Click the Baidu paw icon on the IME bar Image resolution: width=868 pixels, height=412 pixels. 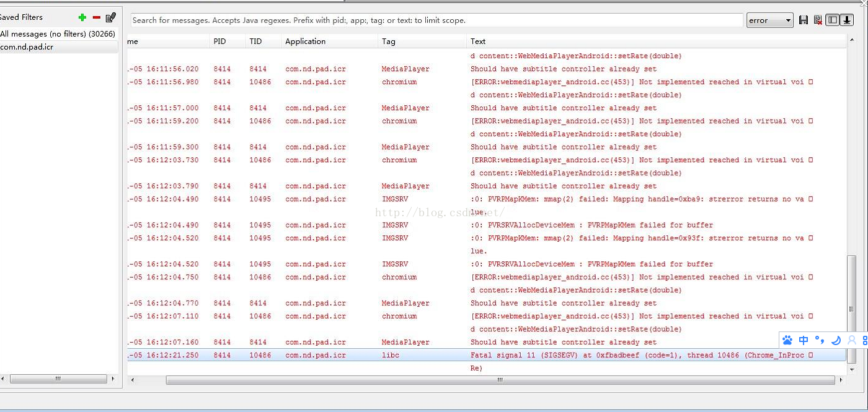pyautogui.click(x=787, y=340)
